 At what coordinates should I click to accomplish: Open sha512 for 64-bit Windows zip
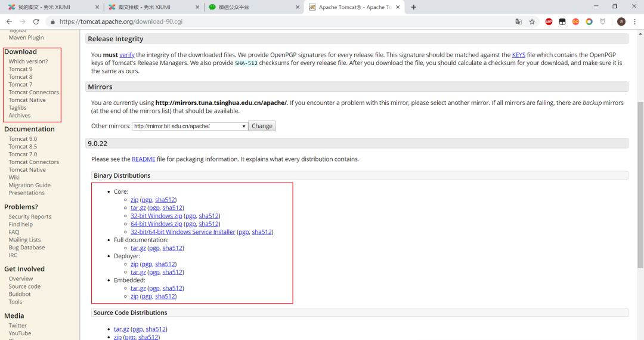click(209, 224)
